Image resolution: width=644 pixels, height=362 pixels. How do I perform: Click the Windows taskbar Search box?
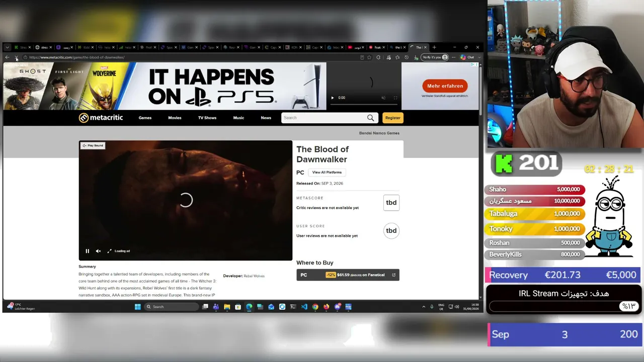[171, 307]
